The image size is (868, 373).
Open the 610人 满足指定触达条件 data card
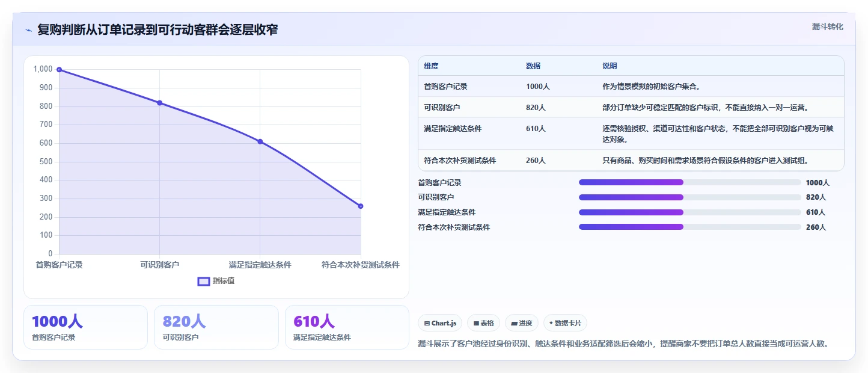pyautogui.click(x=347, y=327)
